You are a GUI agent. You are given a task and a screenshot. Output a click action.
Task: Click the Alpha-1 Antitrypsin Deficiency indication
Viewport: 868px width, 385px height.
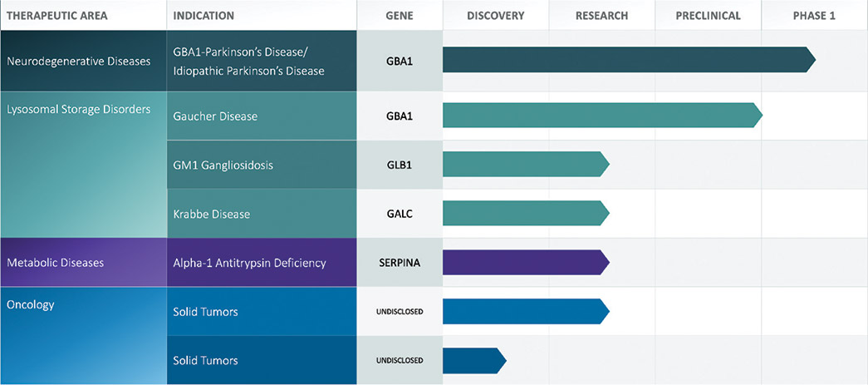click(249, 263)
